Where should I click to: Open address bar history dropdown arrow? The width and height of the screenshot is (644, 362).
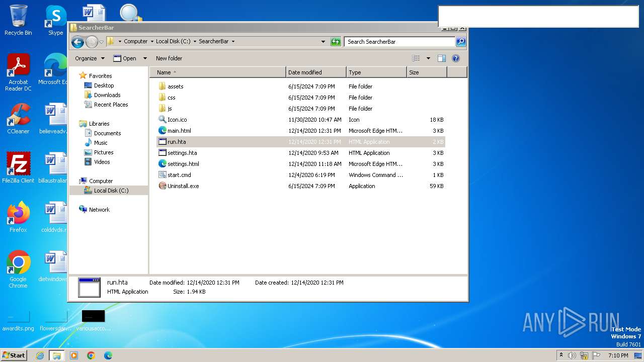pyautogui.click(x=323, y=42)
